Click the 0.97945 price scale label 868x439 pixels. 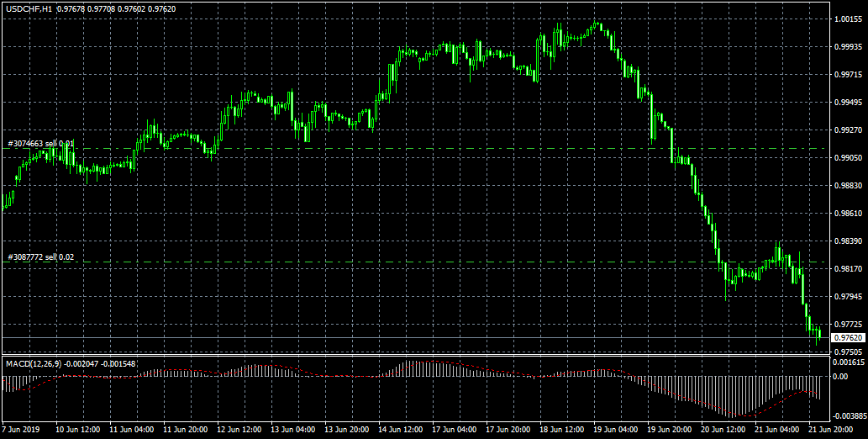(844, 297)
